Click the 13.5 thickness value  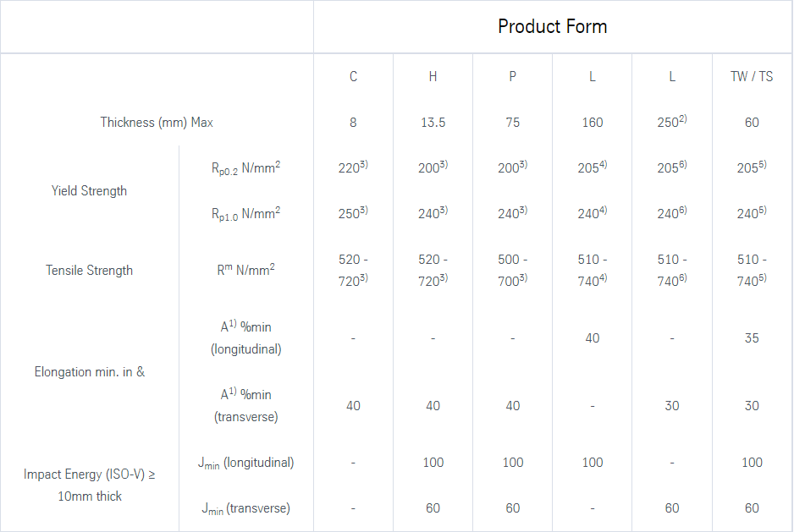[x=433, y=123]
